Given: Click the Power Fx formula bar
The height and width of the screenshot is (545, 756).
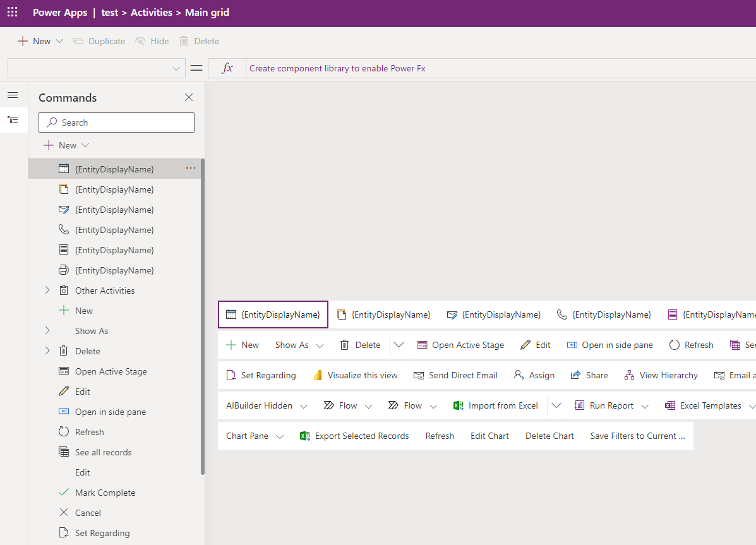Looking at the screenshot, I should point(500,68).
